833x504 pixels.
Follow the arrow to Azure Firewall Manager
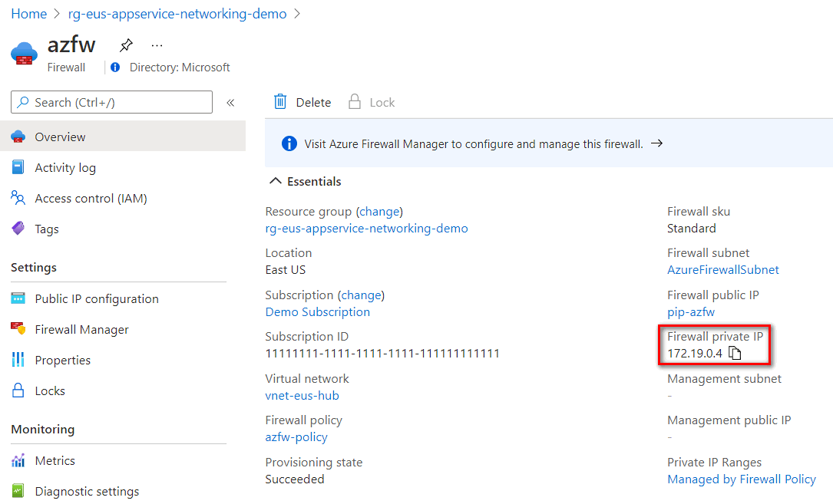point(656,143)
